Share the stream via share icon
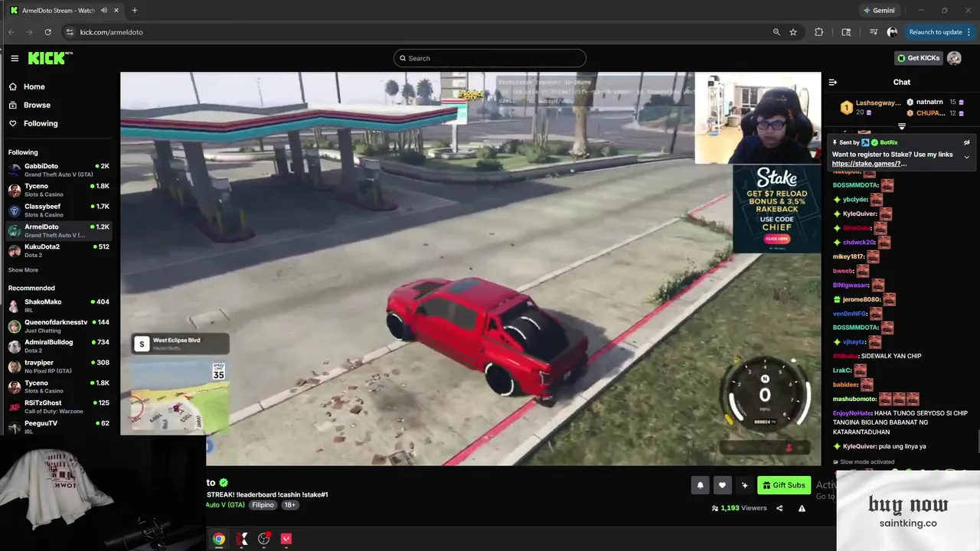This screenshot has height=551, width=980. click(779, 508)
